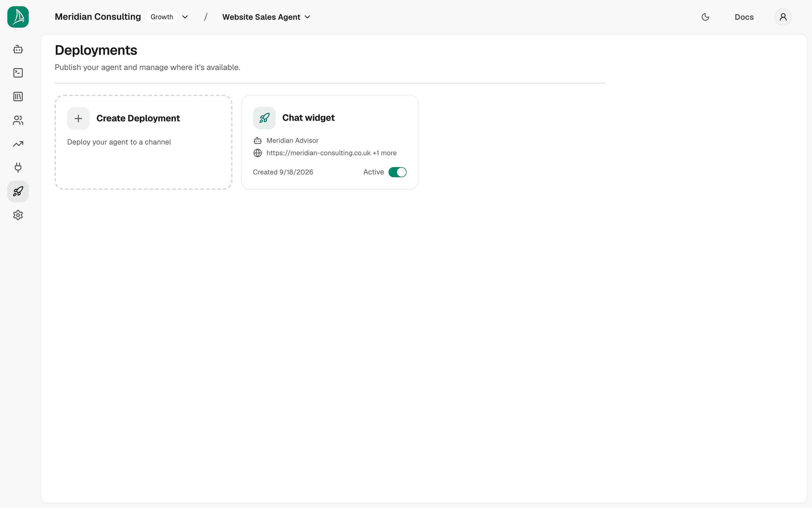The height and width of the screenshot is (508, 812).
Task: Click the Docs link
Action: (x=744, y=17)
